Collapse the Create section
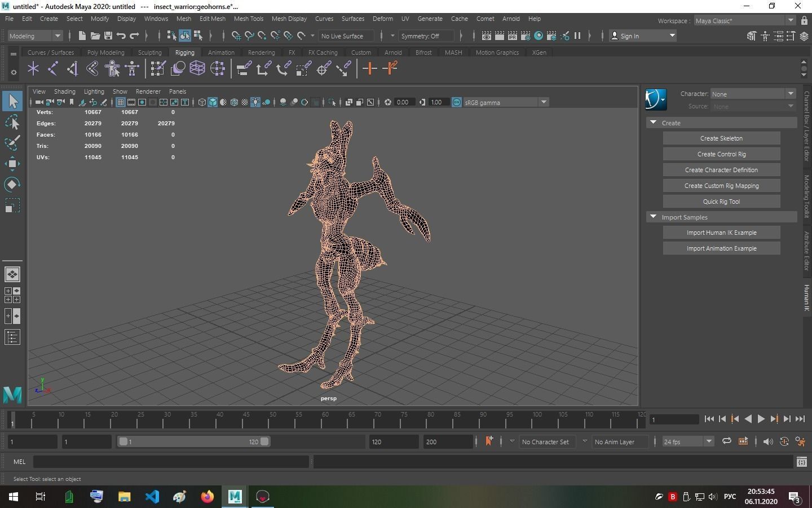 (x=653, y=122)
